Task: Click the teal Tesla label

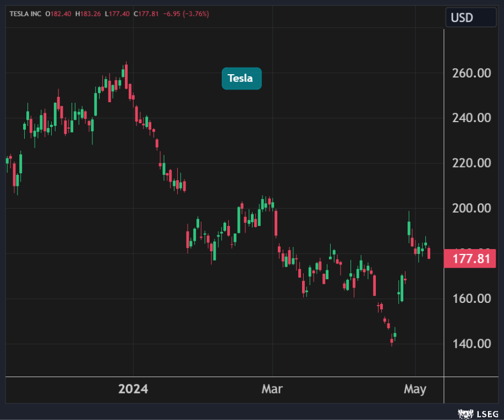Action: pos(242,79)
